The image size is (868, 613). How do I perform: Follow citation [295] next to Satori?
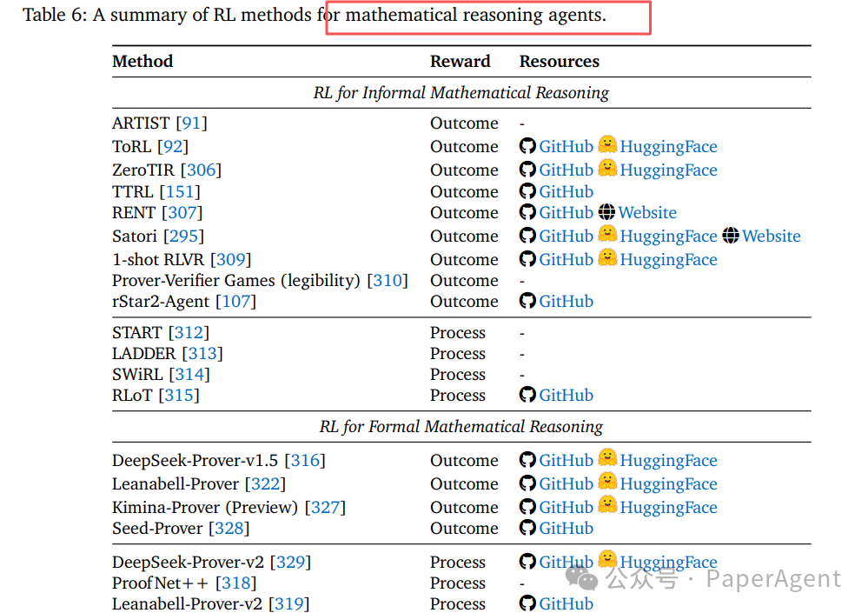184,237
